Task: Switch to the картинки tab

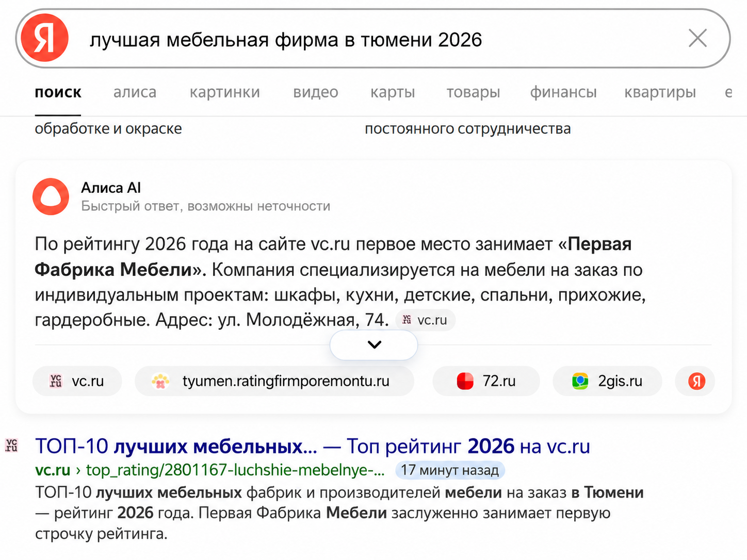Action: 225,92
